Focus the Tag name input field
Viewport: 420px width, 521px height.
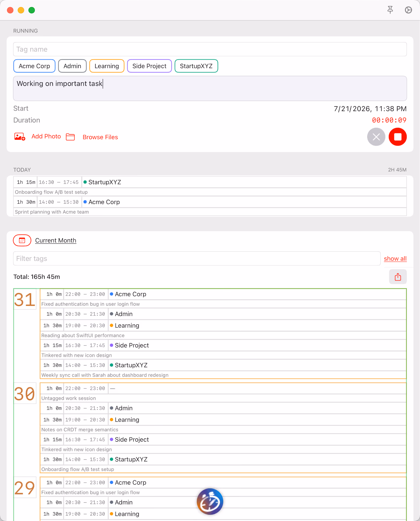coord(210,49)
